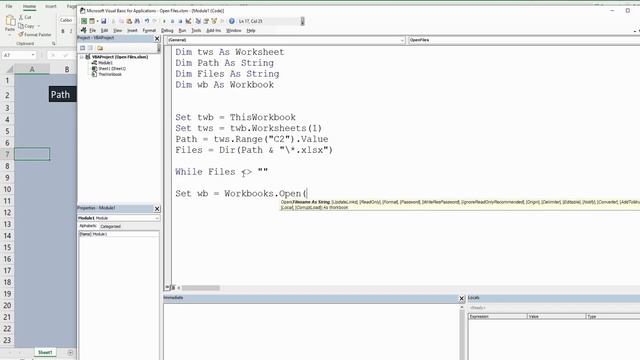Open the Run menu in VBA editor

tap(182, 31)
